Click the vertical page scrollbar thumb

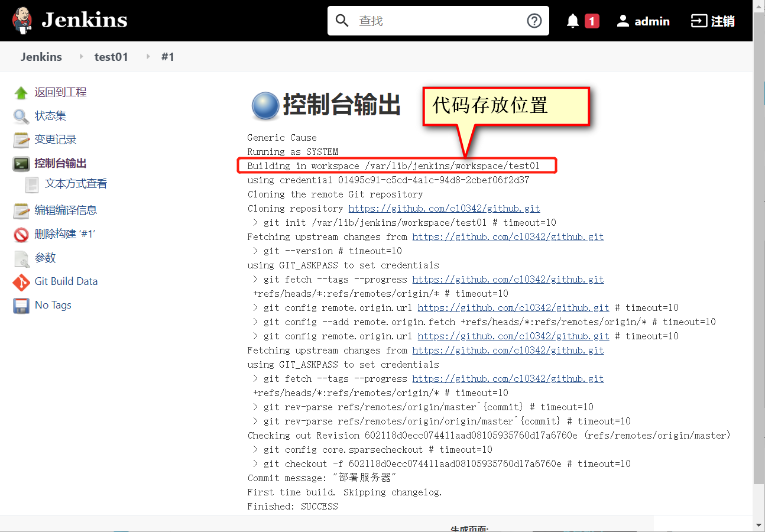tap(759, 248)
